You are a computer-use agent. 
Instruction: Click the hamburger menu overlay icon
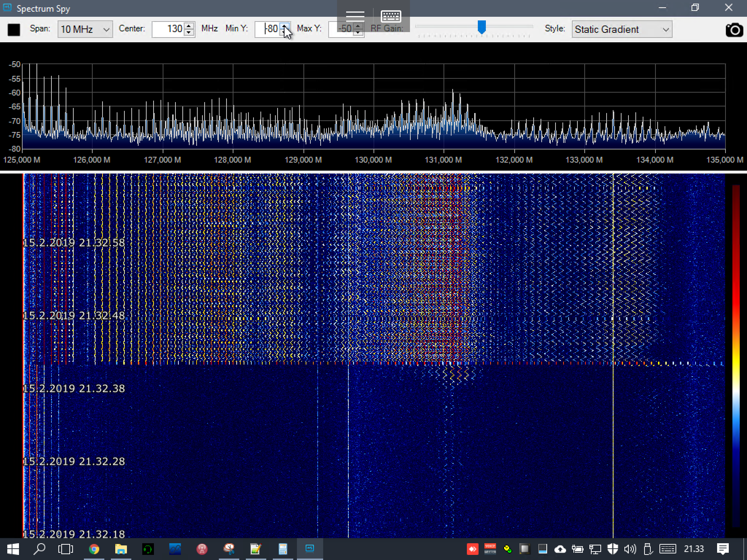pos(355,16)
